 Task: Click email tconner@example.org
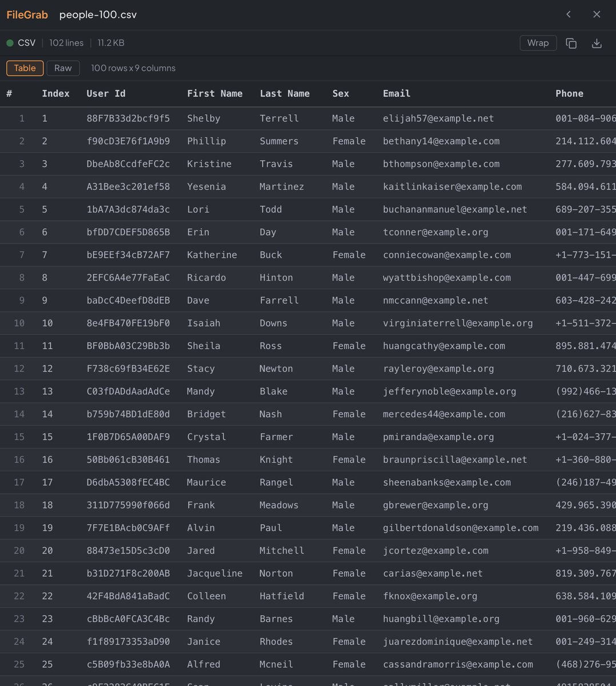[x=435, y=232]
